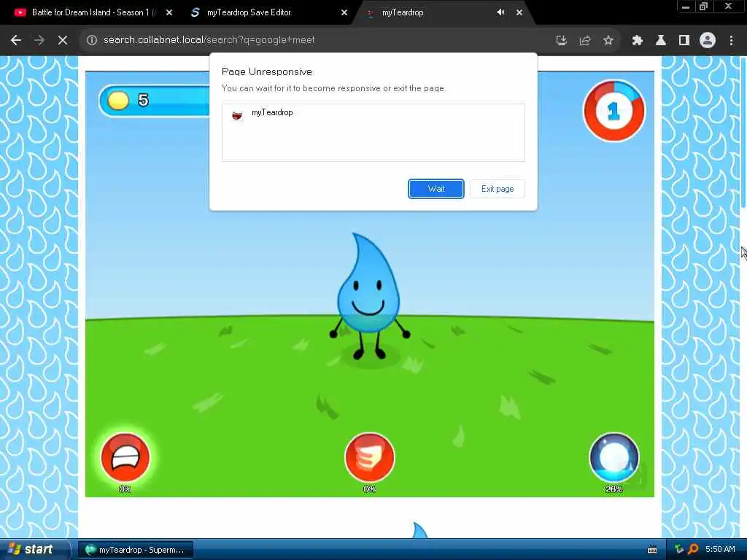The image size is (747, 560).
Task: Click the on-screen keyboard tray icon
Action: 652,550
